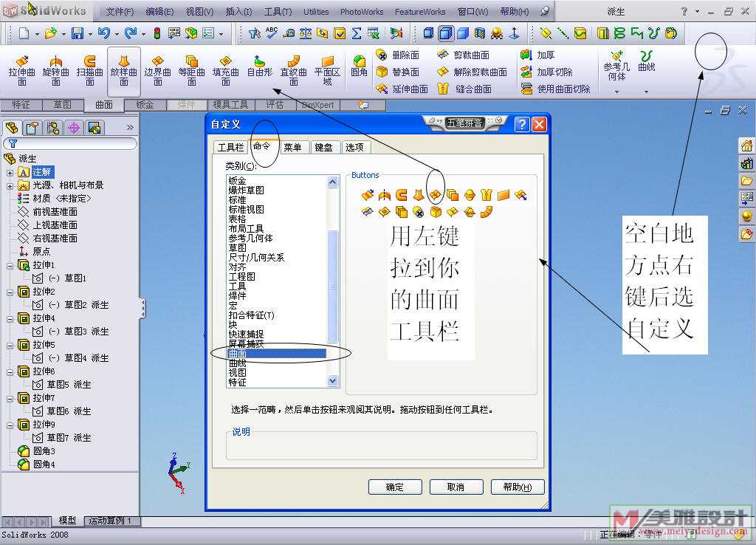Pick the delete face X icon in the dialog's Buttons panel

tap(419, 212)
